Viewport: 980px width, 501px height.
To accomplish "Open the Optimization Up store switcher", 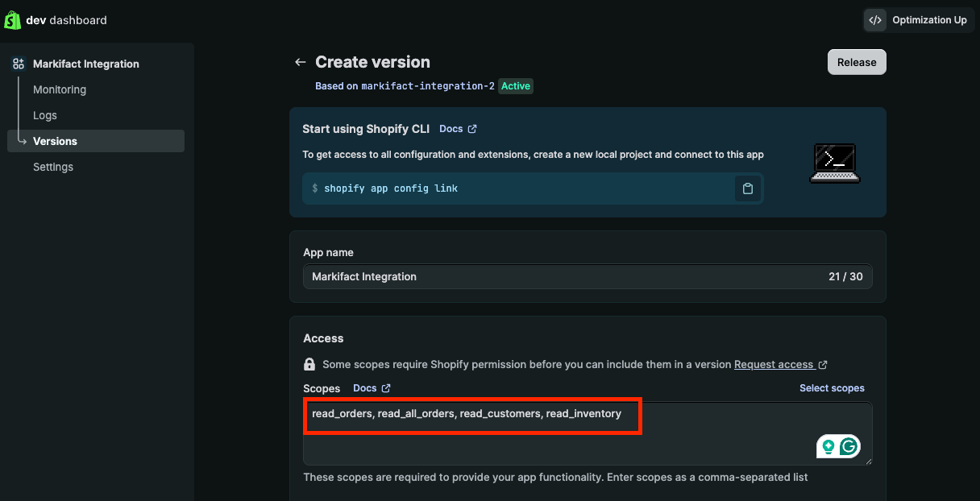I will click(920, 20).
